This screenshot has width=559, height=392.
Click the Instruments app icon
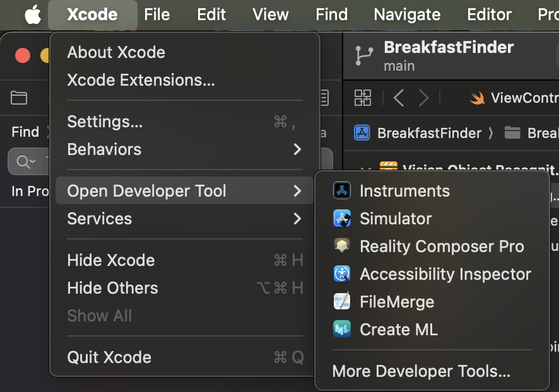click(x=342, y=191)
